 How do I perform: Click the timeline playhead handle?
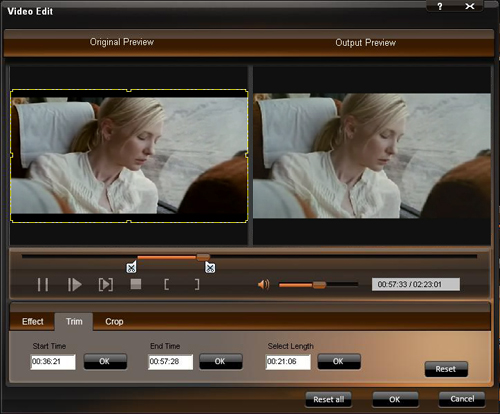203,257
